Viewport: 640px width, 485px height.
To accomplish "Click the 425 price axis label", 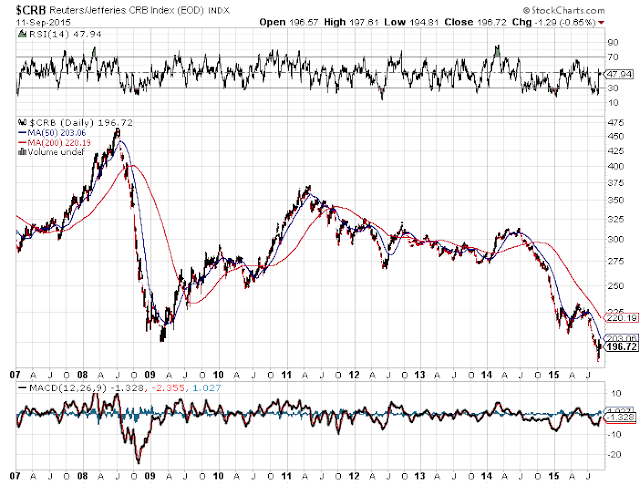I will pyautogui.click(x=616, y=151).
